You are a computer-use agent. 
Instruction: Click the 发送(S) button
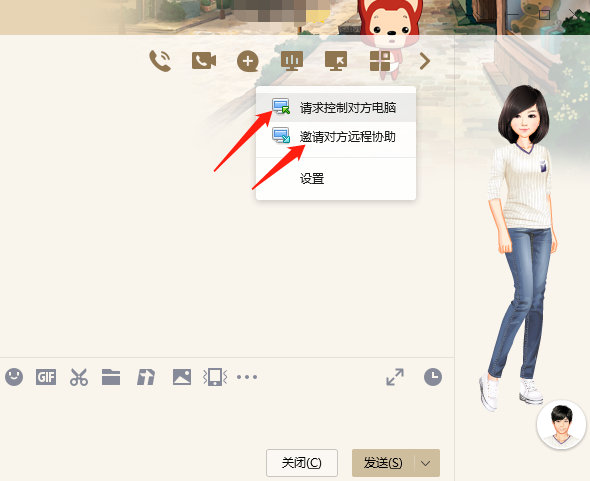(383, 463)
